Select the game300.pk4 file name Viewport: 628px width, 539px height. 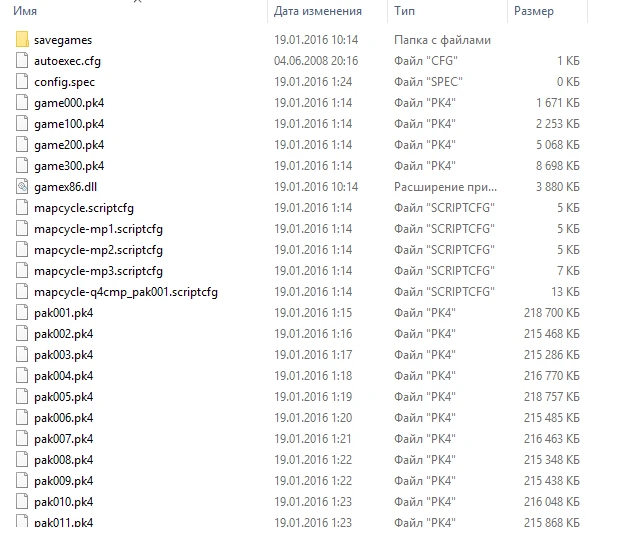pyautogui.click(x=69, y=166)
